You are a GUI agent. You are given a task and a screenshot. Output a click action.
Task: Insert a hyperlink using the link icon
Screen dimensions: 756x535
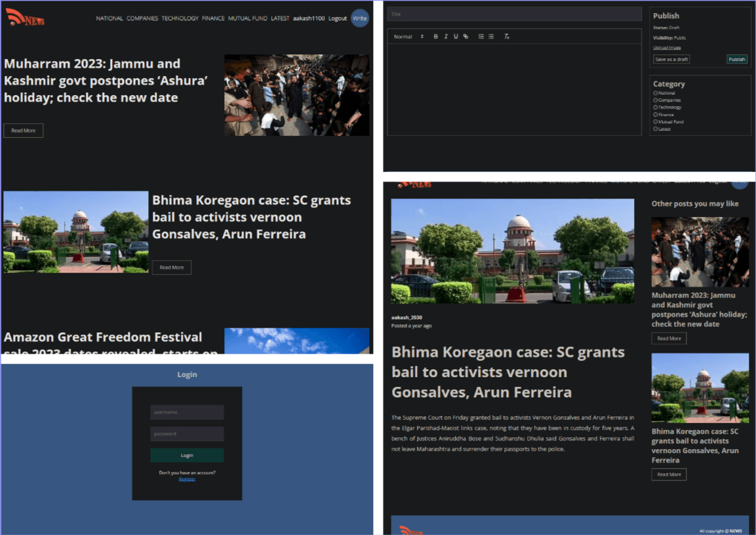click(x=466, y=37)
